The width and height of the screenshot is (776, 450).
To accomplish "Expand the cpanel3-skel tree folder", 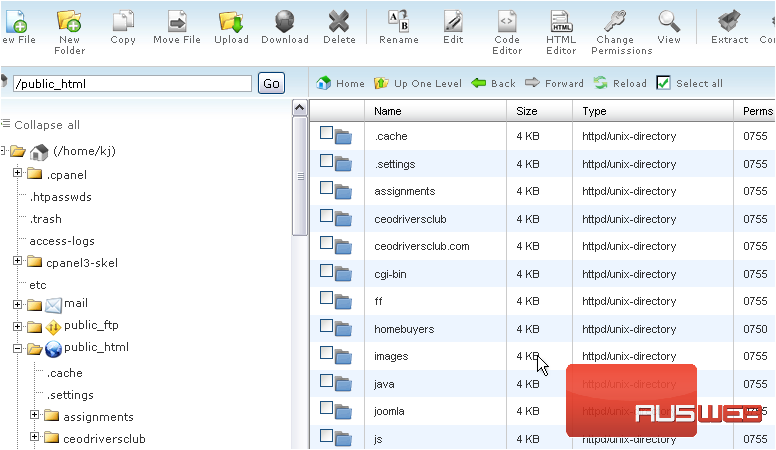I will pyautogui.click(x=17, y=260).
